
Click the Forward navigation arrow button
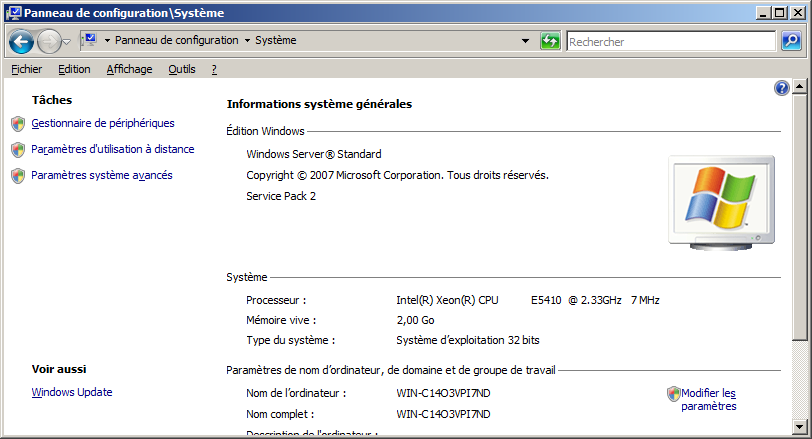tap(49, 41)
